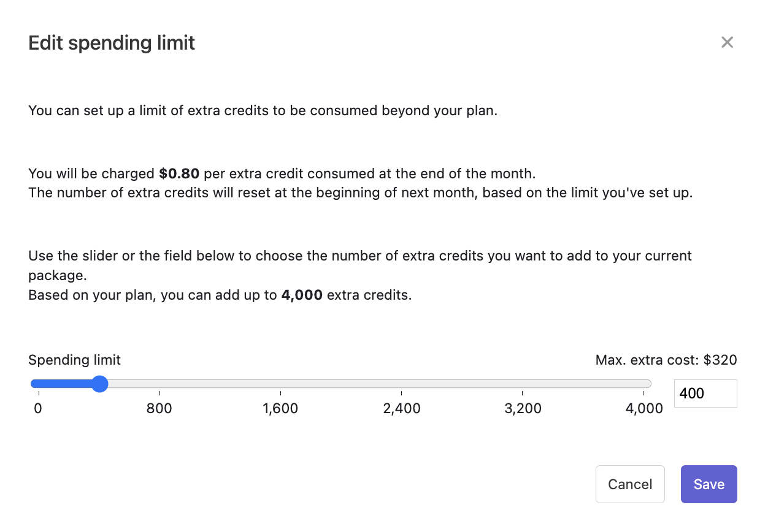Cancel editing the spending limit
This screenshot has width=768, height=532.
(x=630, y=484)
